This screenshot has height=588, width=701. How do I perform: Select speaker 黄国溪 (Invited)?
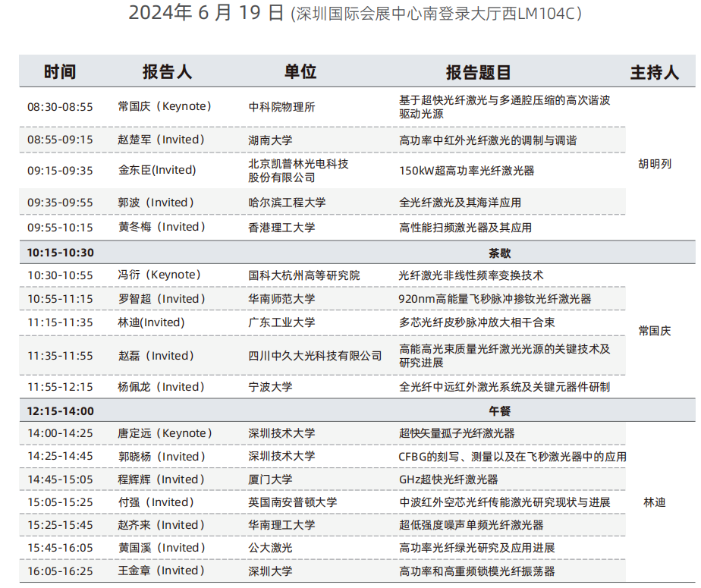162,548
